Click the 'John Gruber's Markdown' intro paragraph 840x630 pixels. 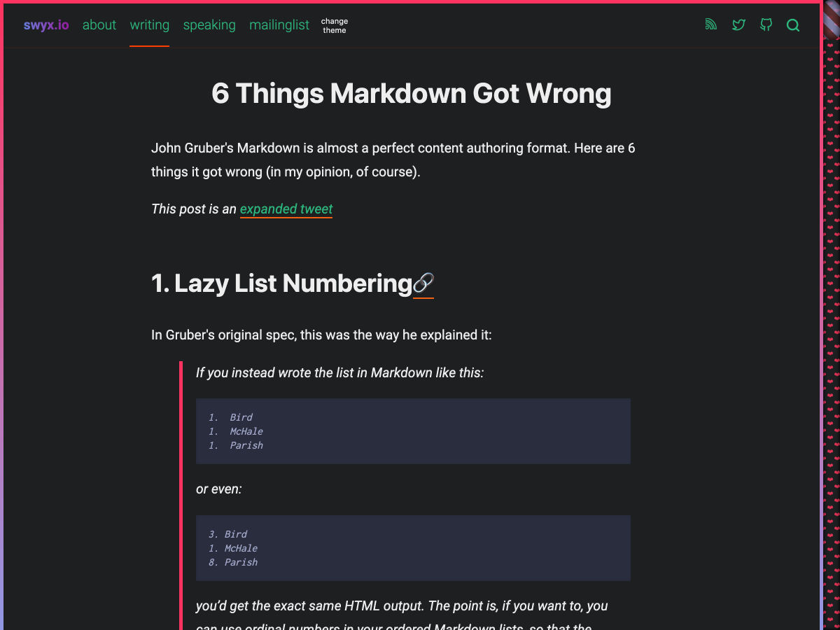coord(393,160)
